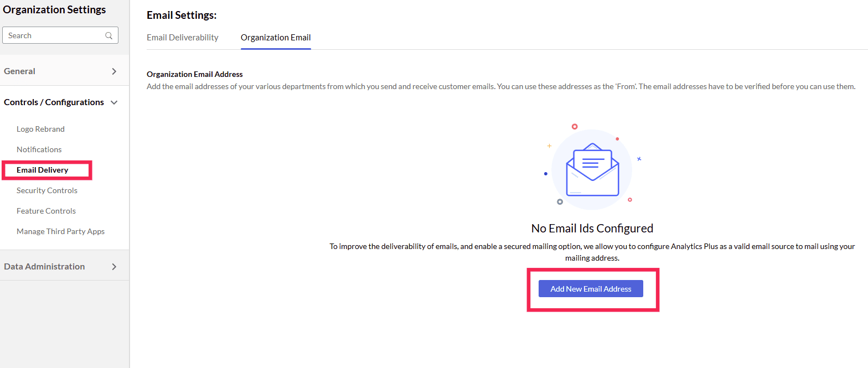The height and width of the screenshot is (368, 868).
Task: Go to Notifications settings
Action: pos(39,149)
